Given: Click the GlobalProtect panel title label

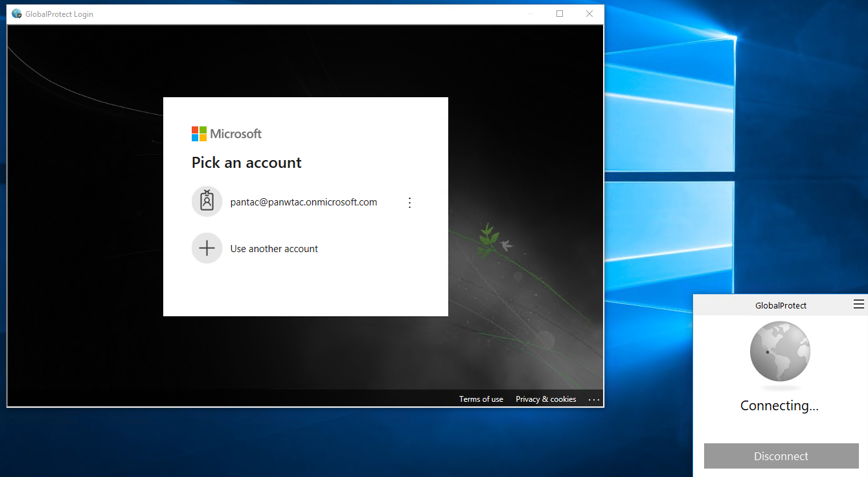Looking at the screenshot, I should pyautogui.click(x=780, y=305).
